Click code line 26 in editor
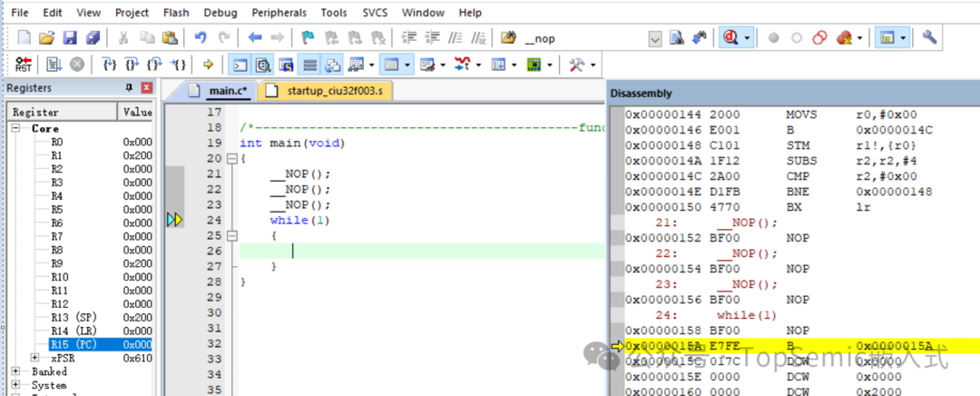This screenshot has width=980, height=396. click(x=408, y=251)
